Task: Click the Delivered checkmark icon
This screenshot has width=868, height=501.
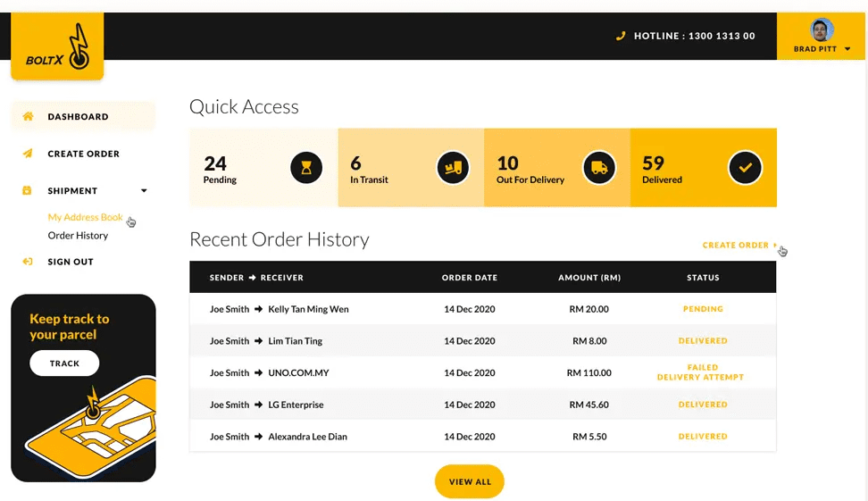Action: [745, 167]
